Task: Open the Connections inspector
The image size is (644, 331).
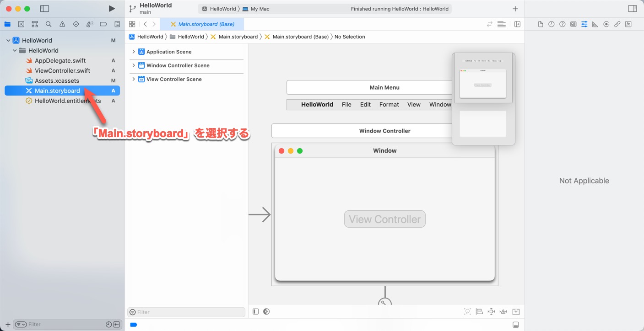Action: point(606,24)
